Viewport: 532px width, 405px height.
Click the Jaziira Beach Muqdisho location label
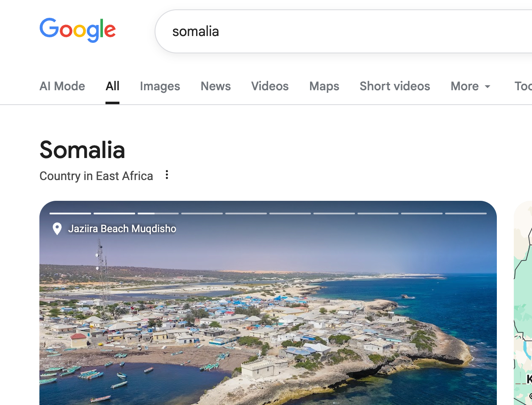122,229
